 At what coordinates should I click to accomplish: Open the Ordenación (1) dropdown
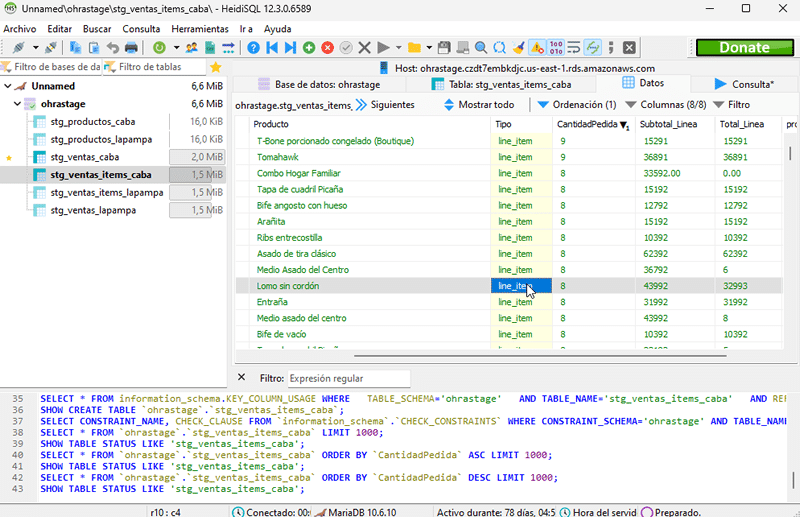[x=577, y=104]
